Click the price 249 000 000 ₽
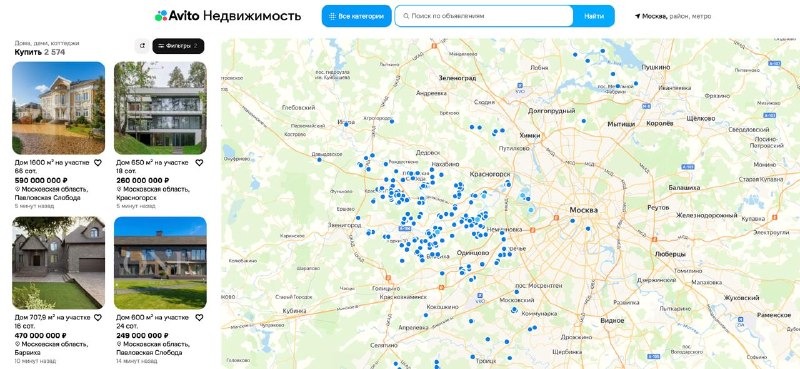Viewport: 800px width, 369px height. (x=142, y=335)
